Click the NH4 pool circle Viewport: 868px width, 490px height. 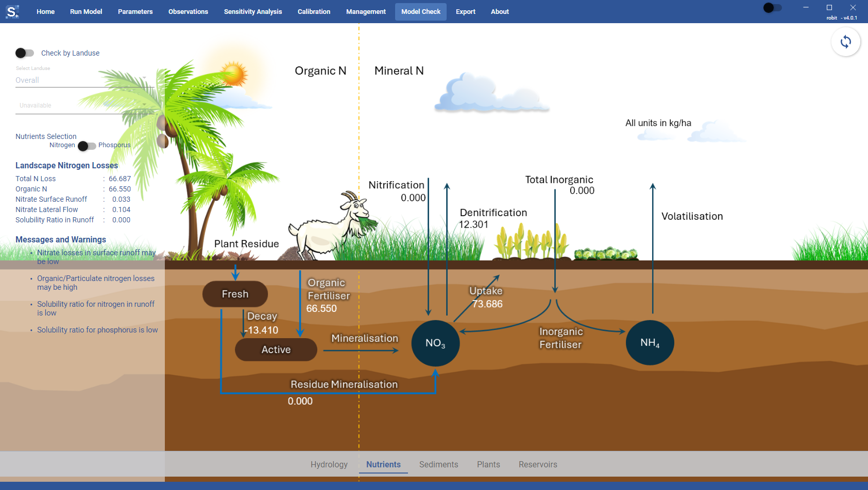[650, 343]
